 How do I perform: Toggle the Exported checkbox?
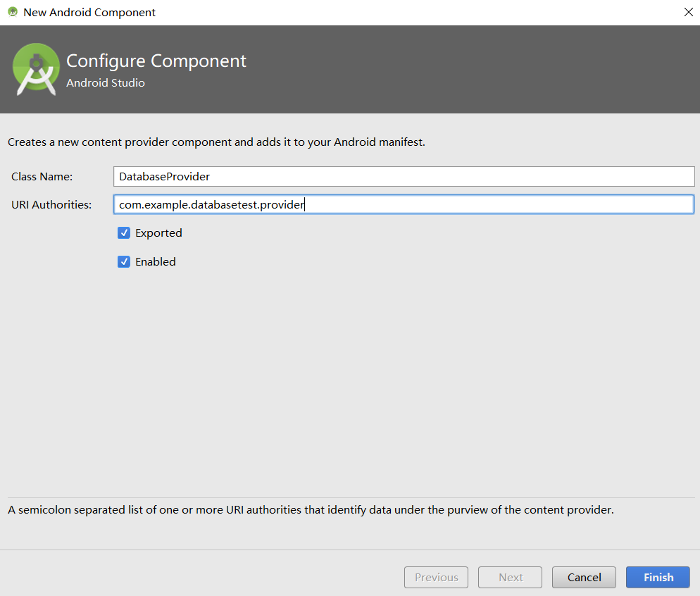click(x=124, y=233)
